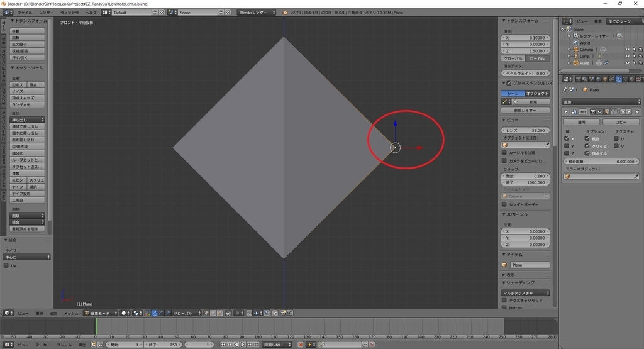The height and width of the screenshot is (349, 644).
Task: Enable the カーソルを注視 checkbox
Action: pos(504,152)
